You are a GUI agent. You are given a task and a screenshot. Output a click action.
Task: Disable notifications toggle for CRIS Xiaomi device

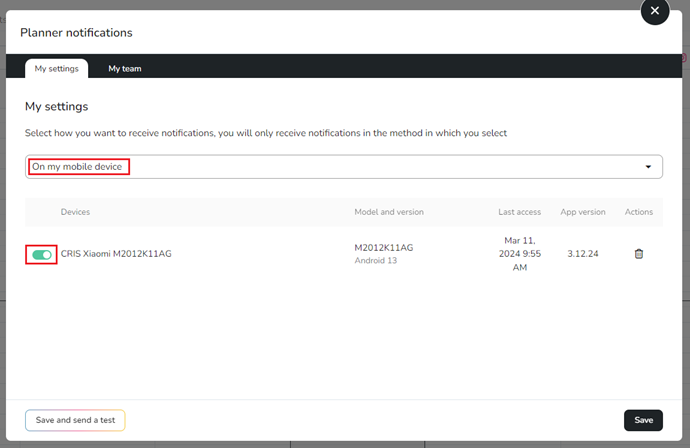coord(41,255)
